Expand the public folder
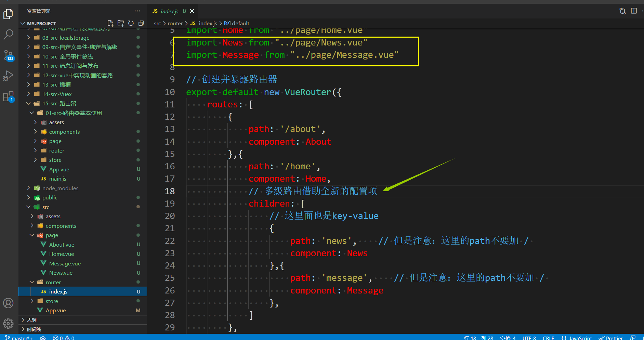Viewport: 644px width, 340px height. [83, 197]
